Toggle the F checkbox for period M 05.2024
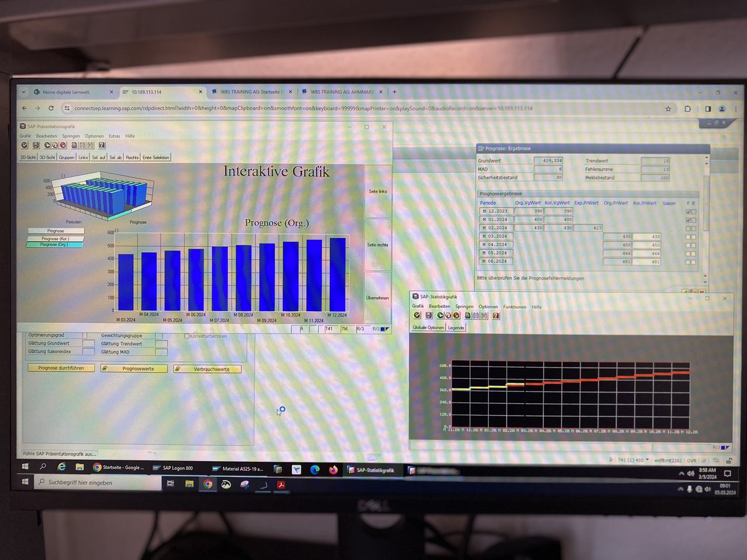Screen dimensions: 747x560 pyautogui.click(x=688, y=253)
